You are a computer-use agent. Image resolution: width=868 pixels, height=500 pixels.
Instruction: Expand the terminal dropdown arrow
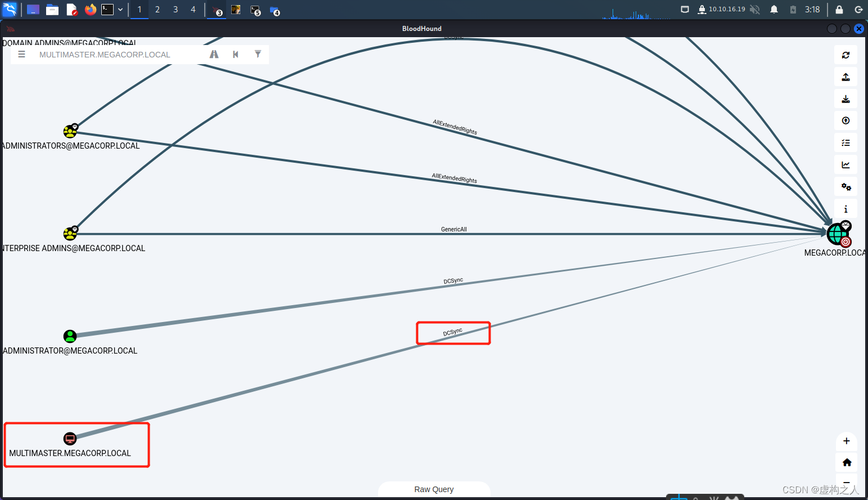tap(120, 10)
